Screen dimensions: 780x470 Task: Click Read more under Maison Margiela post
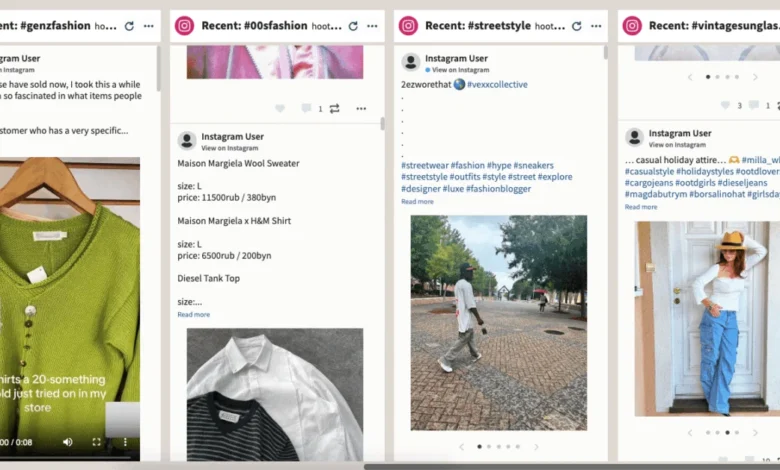193,315
